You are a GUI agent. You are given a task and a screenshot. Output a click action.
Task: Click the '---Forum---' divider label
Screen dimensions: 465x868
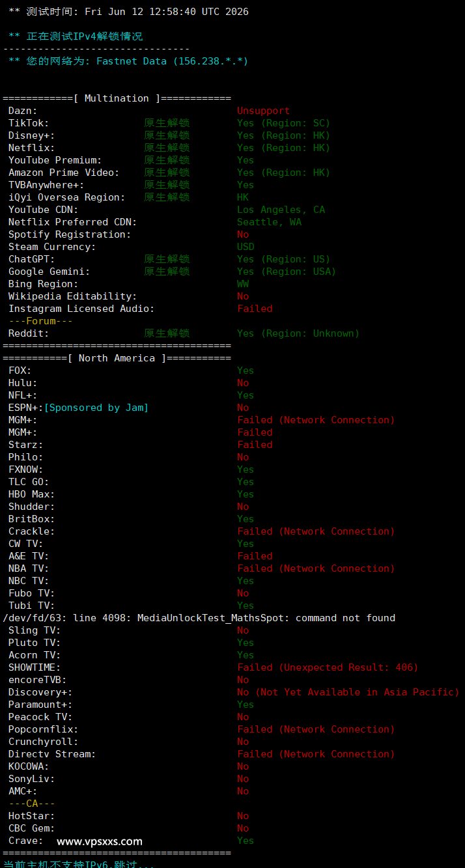pyautogui.click(x=40, y=321)
